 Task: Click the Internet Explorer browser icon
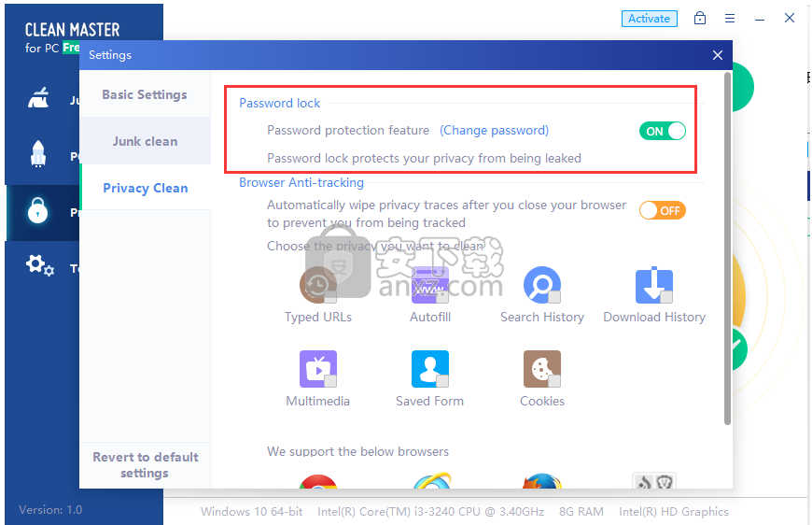(431, 480)
